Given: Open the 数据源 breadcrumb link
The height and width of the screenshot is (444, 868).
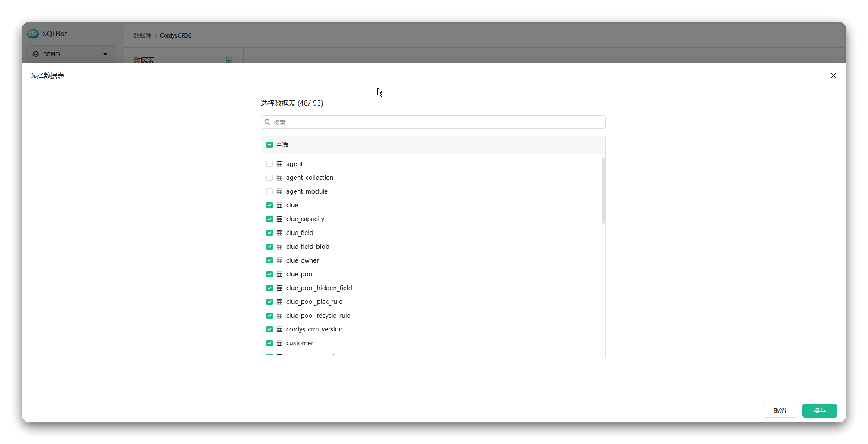Looking at the screenshot, I should [x=141, y=35].
